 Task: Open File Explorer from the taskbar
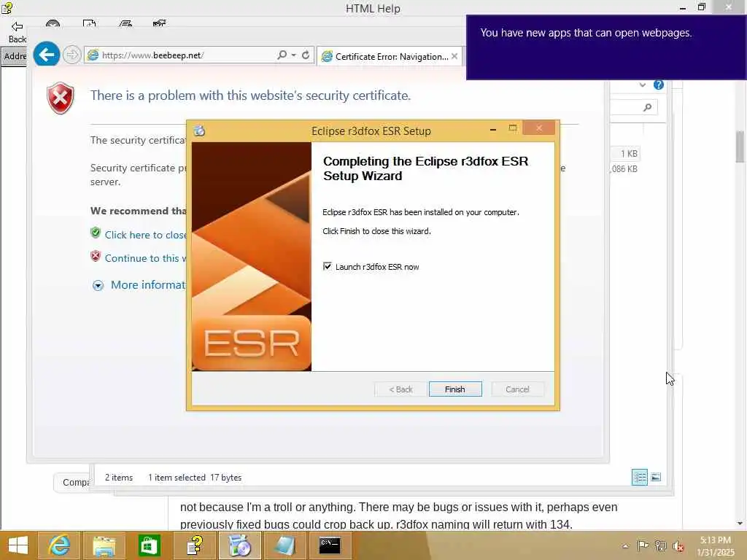pos(104,545)
